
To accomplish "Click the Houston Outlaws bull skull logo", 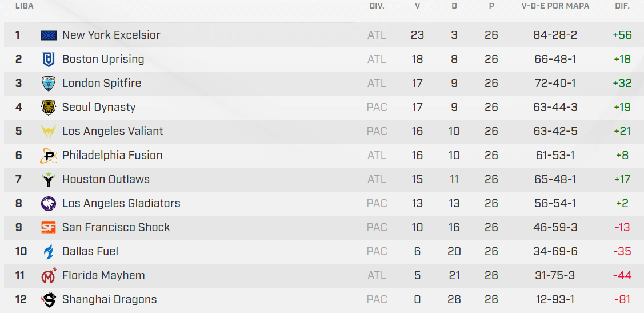I will (49, 180).
